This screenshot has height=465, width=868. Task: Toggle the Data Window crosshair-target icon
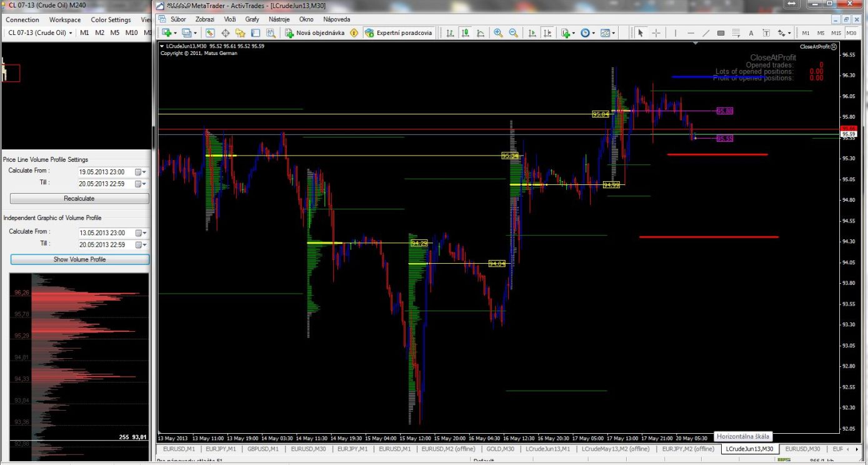pyautogui.click(x=226, y=33)
